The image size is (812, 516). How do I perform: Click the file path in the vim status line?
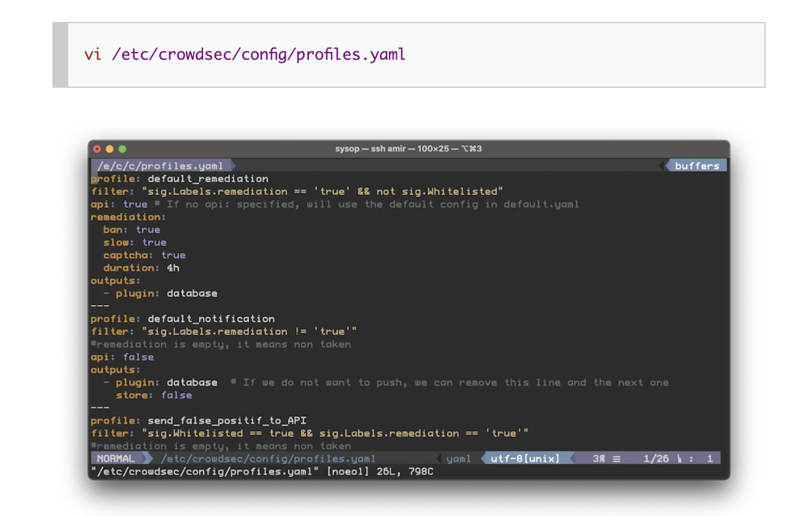click(x=268, y=459)
